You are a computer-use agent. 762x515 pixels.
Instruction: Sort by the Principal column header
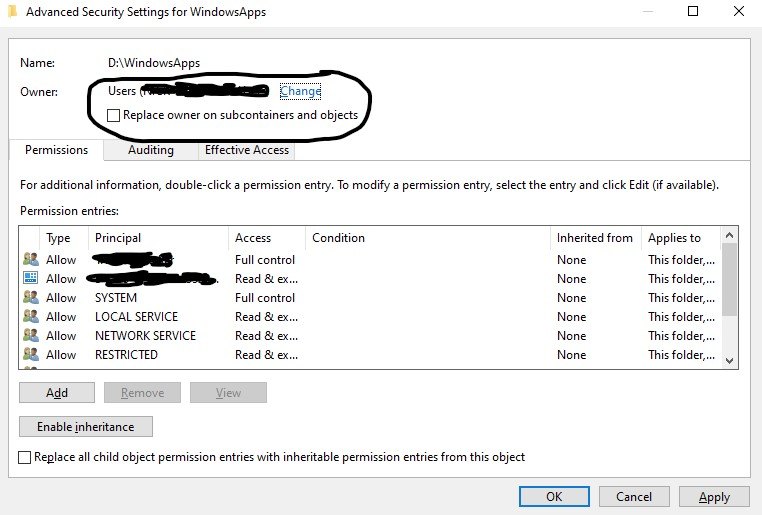click(x=158, y=238)
